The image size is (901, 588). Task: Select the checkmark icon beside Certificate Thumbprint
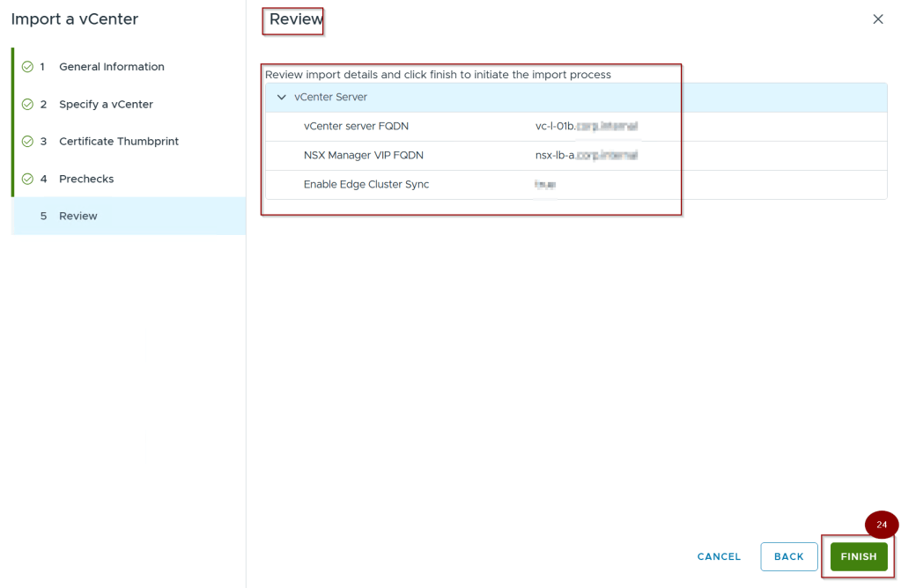27,142
